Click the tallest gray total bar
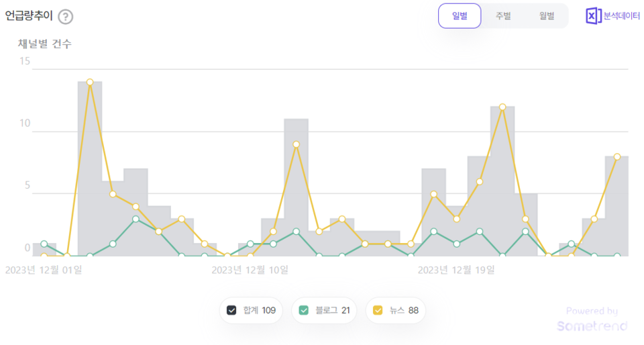This screenshot has height=345, width=644. (90, 168)
